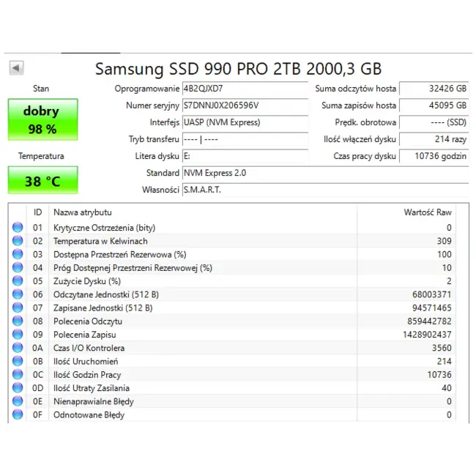
Task: Click the ID cell 0A
Action: (37, 348)
